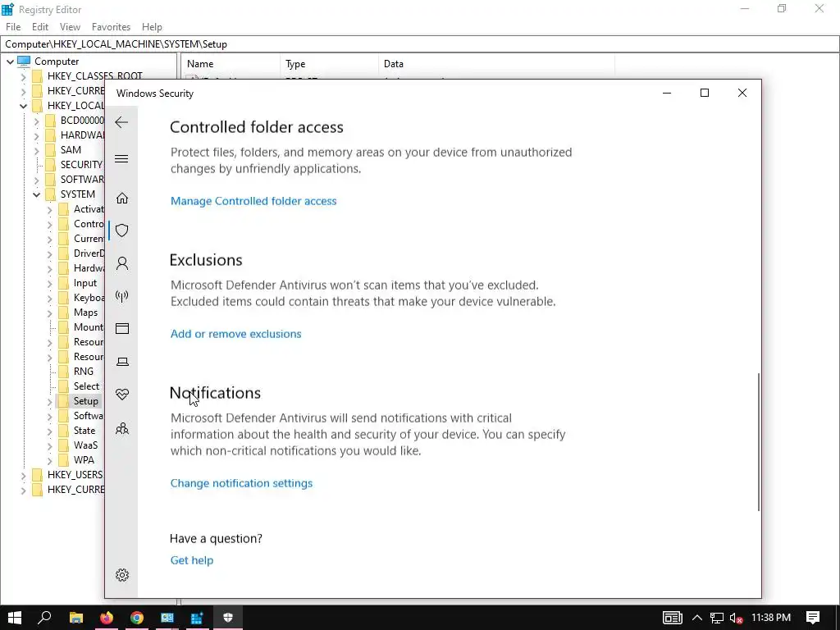
Task: Collapse the SYSTEM key expander
Action: point(36,194)
